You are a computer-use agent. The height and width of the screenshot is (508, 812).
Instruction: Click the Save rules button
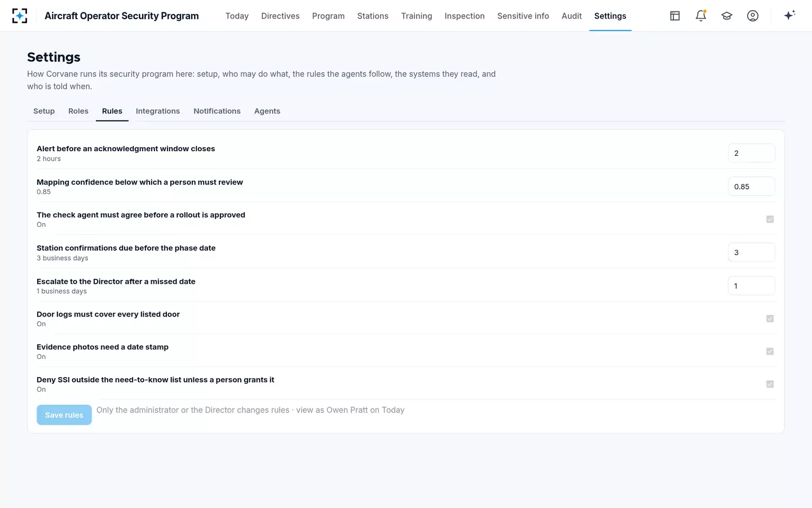(64, 415)
